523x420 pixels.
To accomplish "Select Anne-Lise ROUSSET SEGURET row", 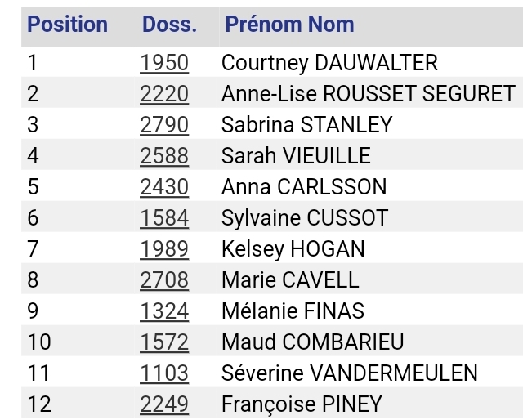I will pyautogui.click(x=368, y=94).
